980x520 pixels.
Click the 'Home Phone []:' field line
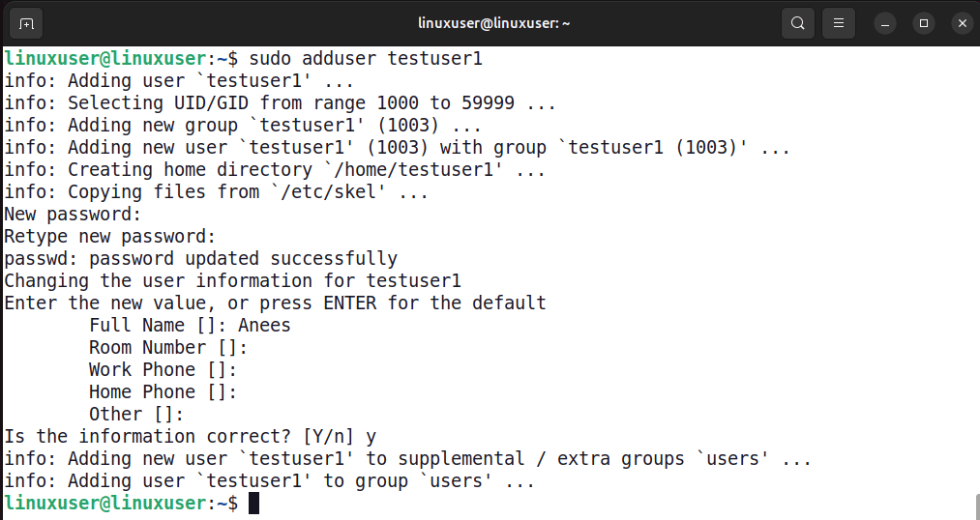163,392
